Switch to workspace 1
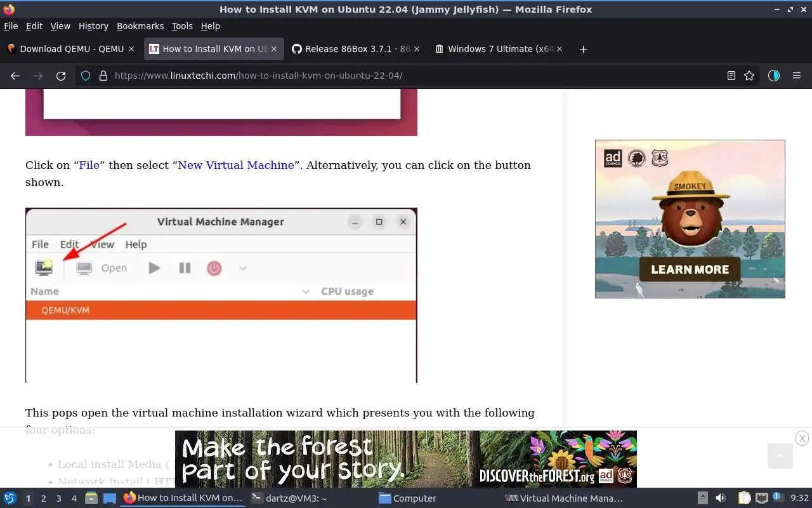812x508 pixels. click(28, 498)
